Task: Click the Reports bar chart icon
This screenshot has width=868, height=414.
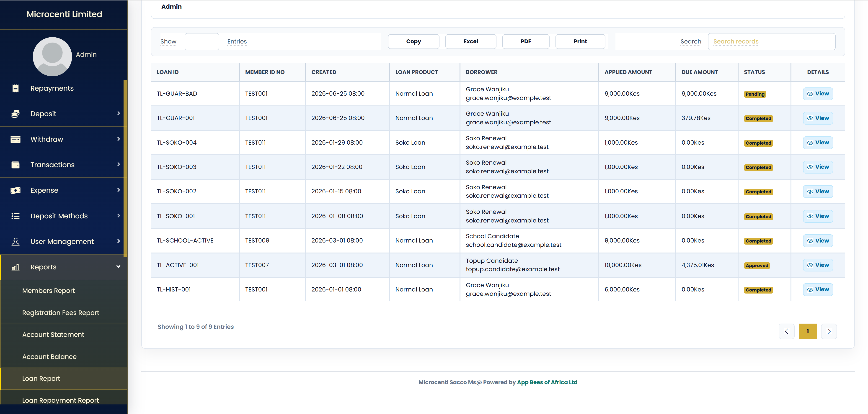Action: tap(15, 267)
